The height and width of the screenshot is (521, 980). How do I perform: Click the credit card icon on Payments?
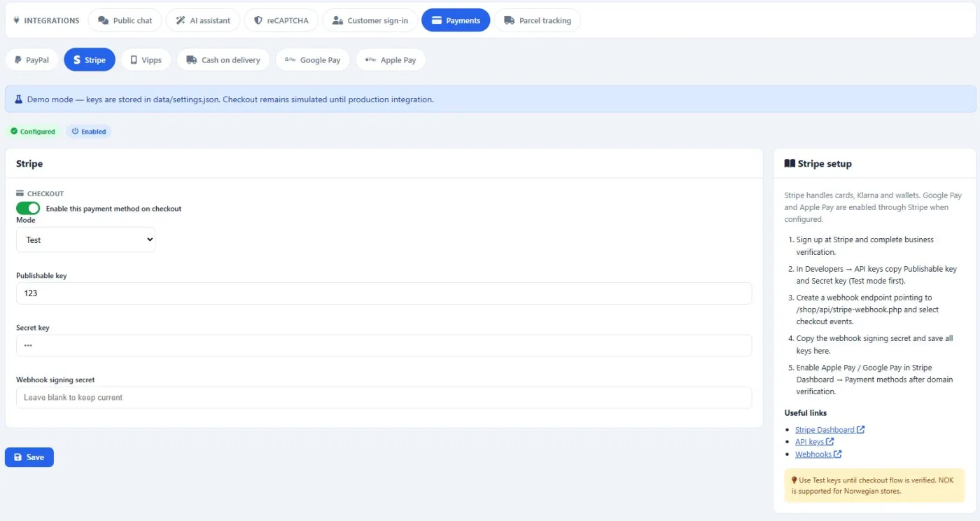tap(436, 20)
